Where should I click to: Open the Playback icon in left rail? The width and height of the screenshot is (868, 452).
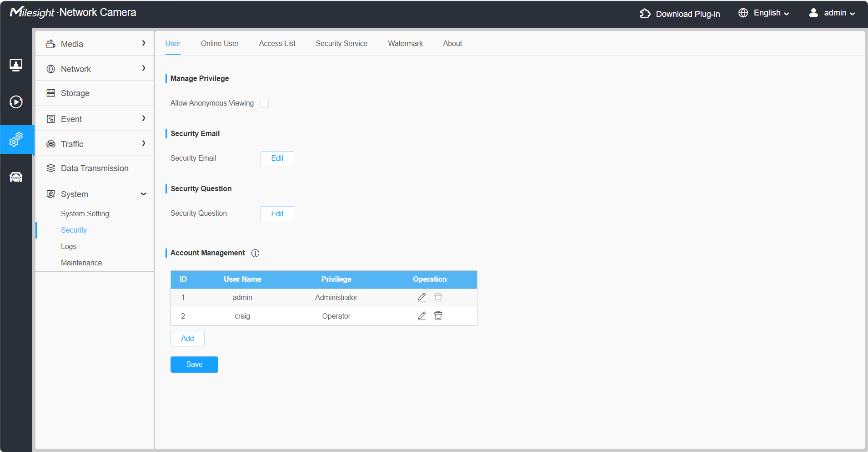16,102
